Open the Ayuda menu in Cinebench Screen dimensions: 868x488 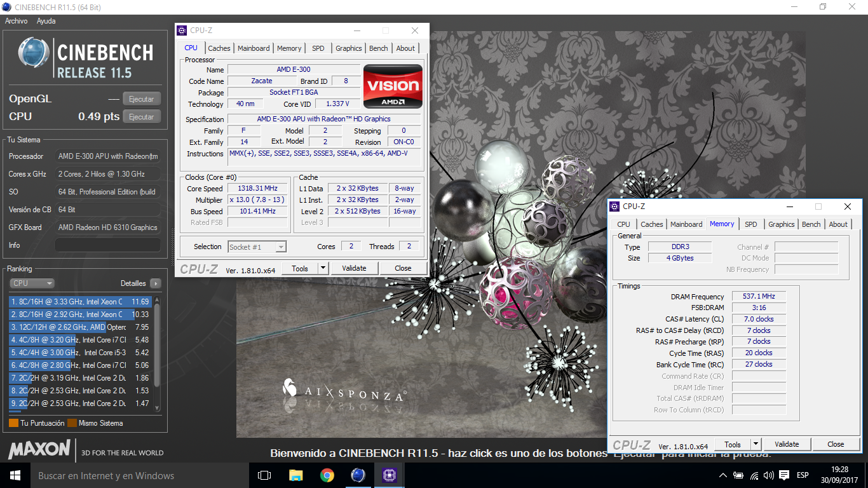coord(46,21)
